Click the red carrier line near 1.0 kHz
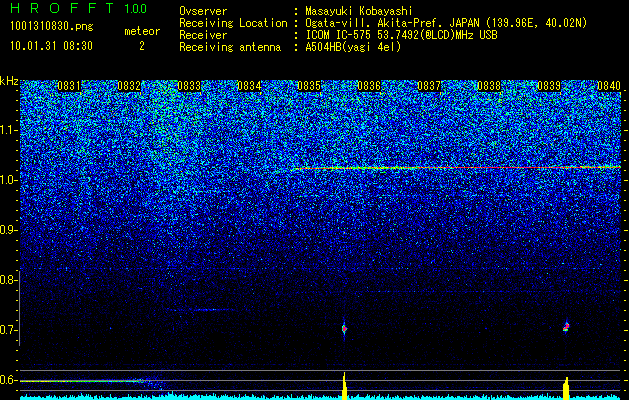 tap(457, 167)
